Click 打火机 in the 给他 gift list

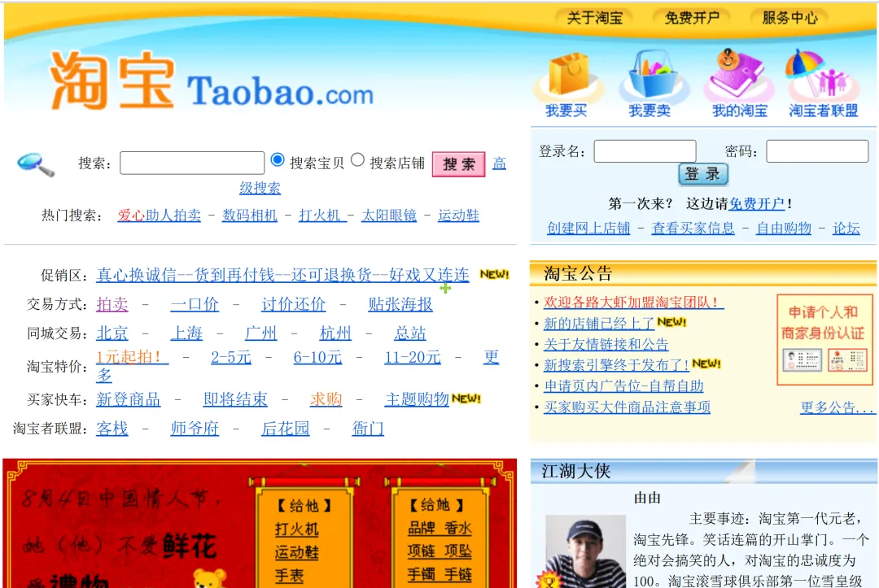296,529
